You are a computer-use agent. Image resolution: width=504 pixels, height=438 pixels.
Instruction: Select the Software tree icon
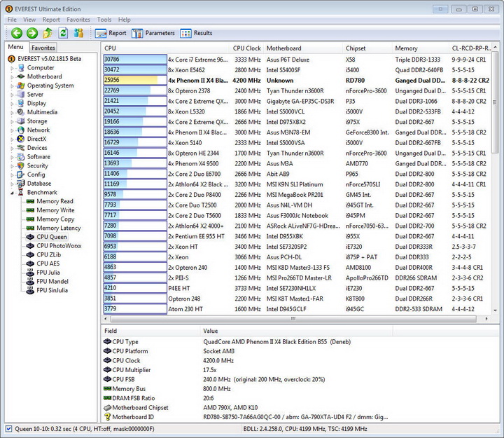(x=21, y=157)
